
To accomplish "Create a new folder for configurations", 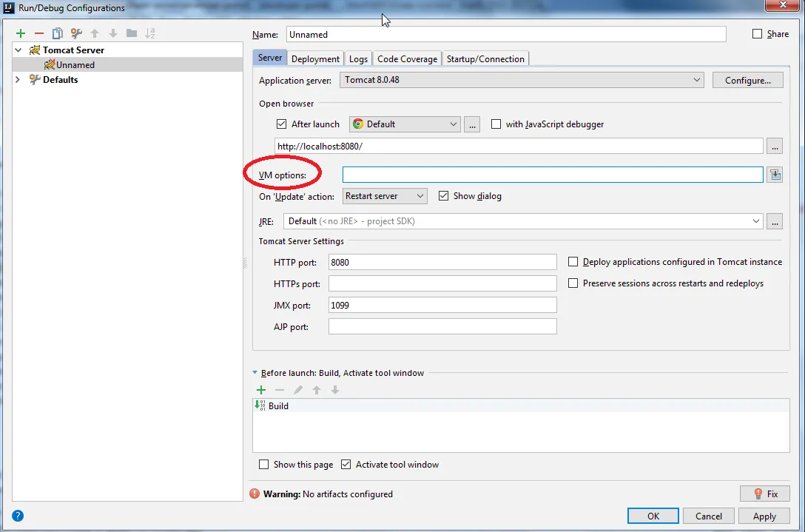I will (x=132, y=33).
